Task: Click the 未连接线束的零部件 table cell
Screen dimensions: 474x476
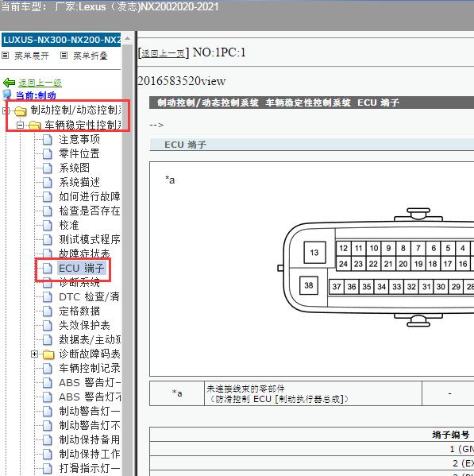Action: (x=313, y=393)
